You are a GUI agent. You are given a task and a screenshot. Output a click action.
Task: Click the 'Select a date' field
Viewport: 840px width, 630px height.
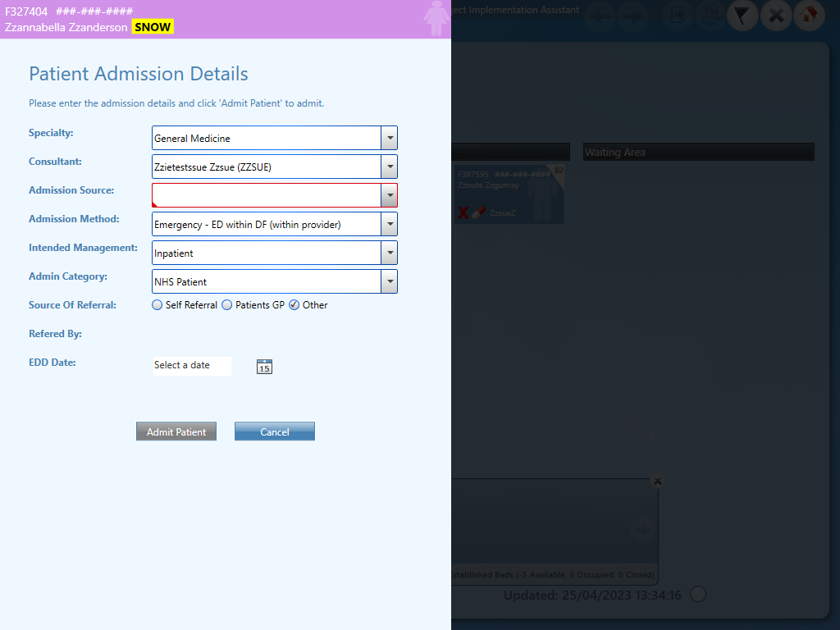pos(192,366)
